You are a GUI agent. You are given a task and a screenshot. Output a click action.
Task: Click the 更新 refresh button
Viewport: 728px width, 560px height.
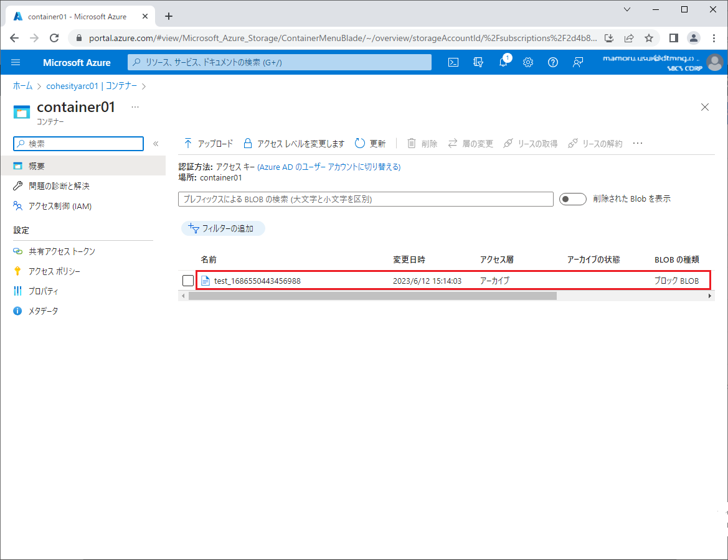point(371,143)
